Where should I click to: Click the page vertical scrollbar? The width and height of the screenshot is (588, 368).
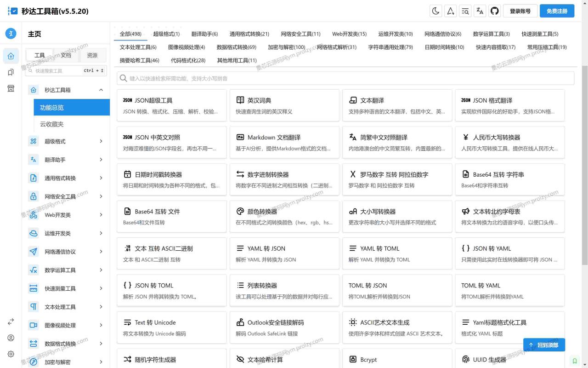point(584,165)
